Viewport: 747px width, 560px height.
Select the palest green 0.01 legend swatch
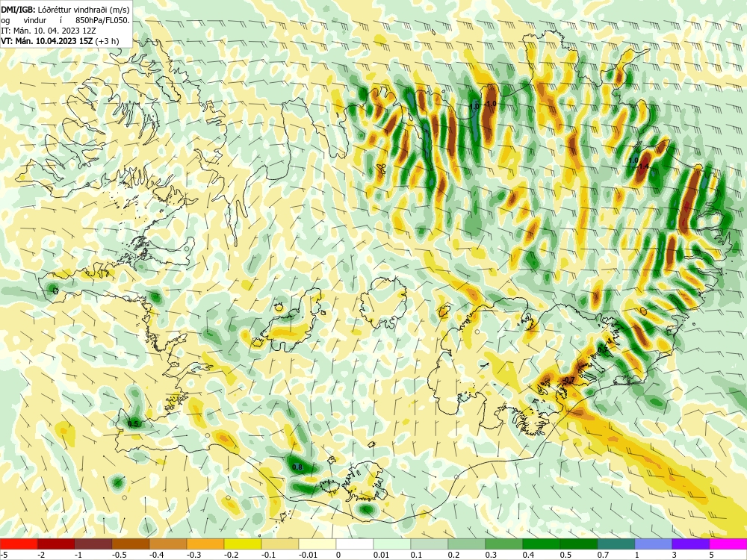point(392,544)
